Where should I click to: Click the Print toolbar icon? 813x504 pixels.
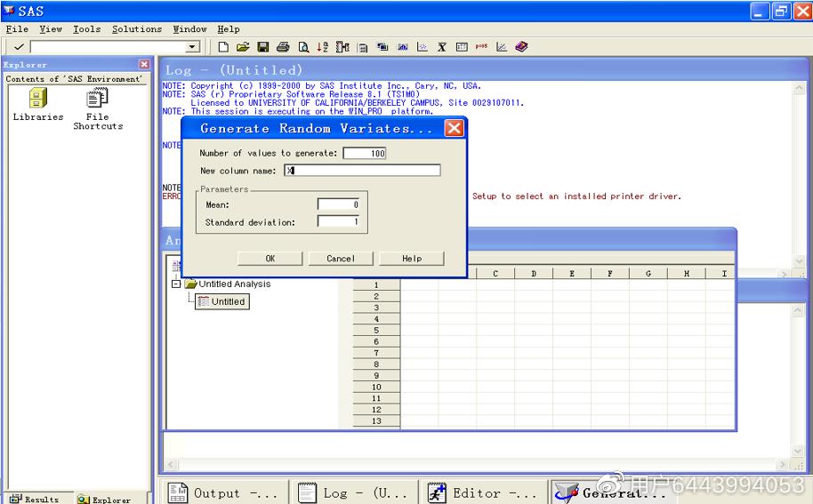click(x=283, y=47)
